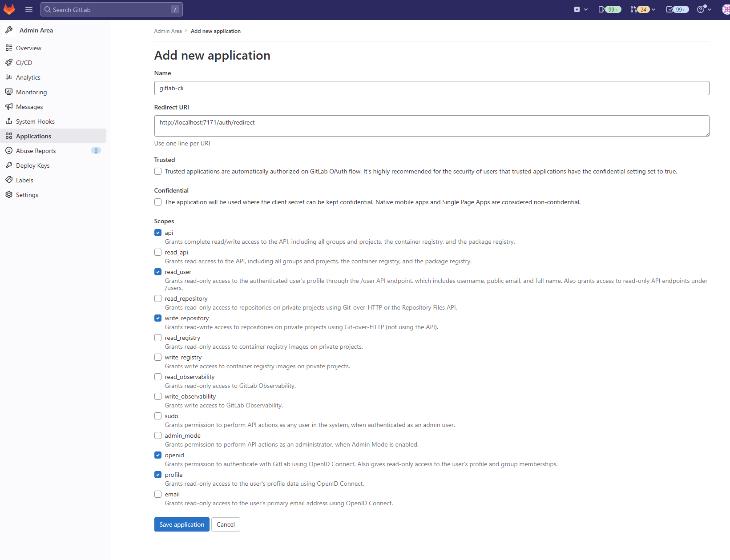
Task: View the Analytics section
Action: click(x=28, y=77)
